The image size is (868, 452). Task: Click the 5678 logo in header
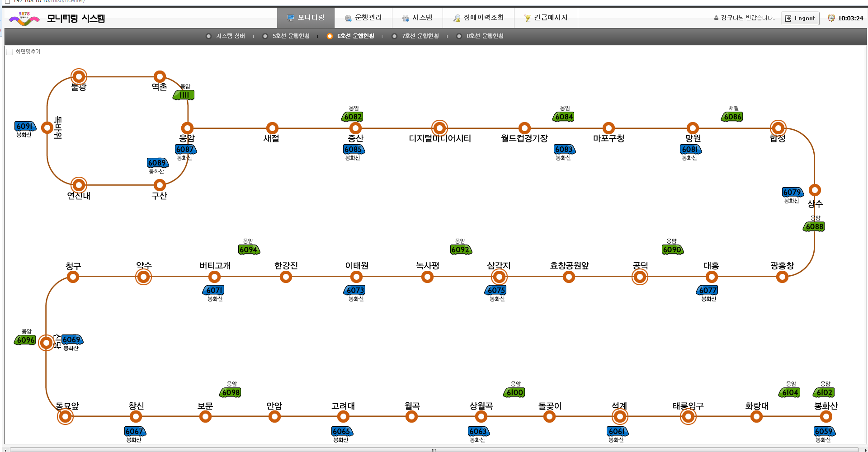[24, 19]
